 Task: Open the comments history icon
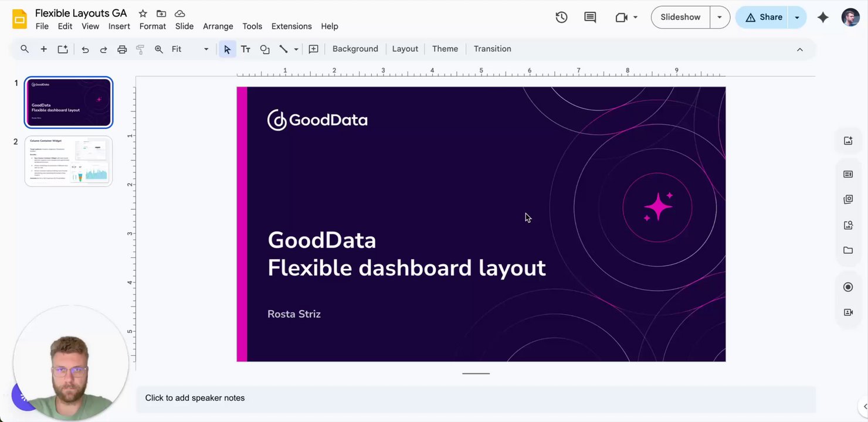point(590,18)
